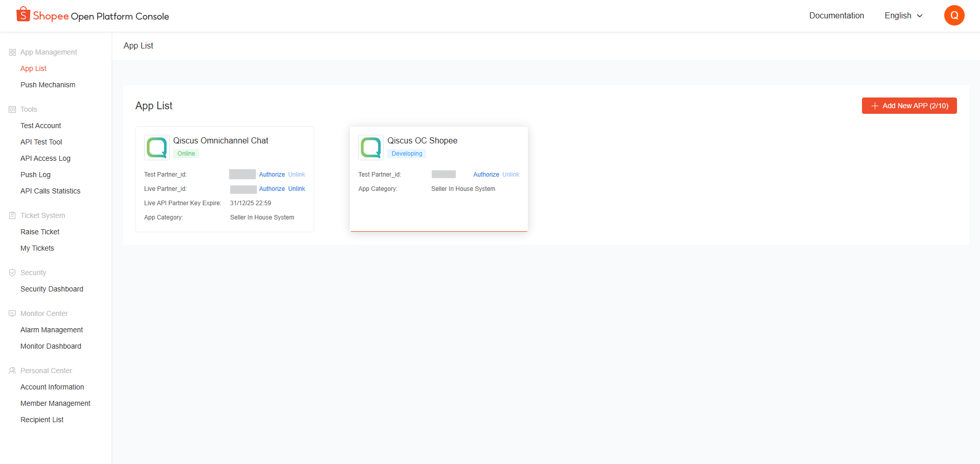This screenshot has height=464, width=980.
Task: Unlink Qiscus OC Shopee Test Partner_id
Action: pos(510,175)
